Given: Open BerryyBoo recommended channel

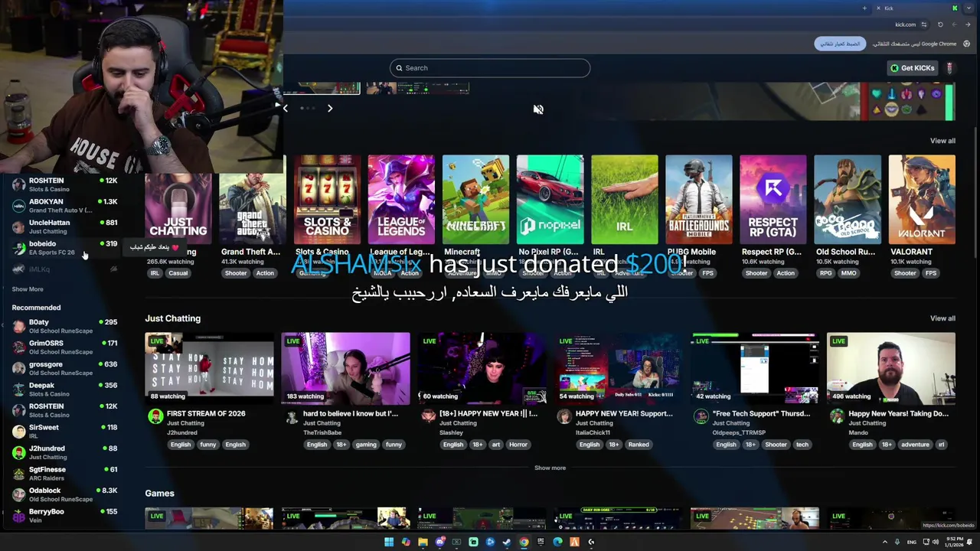Looking at the screenshot, I should tap(65, 515).
